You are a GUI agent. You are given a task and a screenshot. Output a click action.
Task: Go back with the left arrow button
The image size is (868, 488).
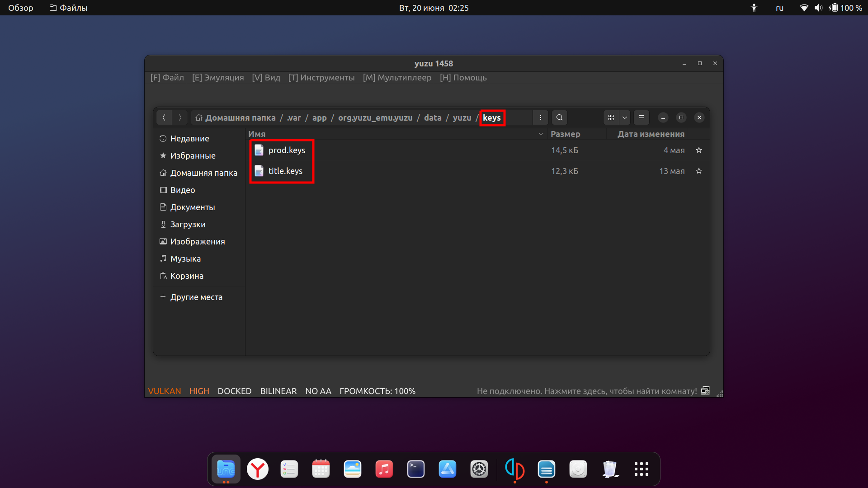(x=164, y=117)
